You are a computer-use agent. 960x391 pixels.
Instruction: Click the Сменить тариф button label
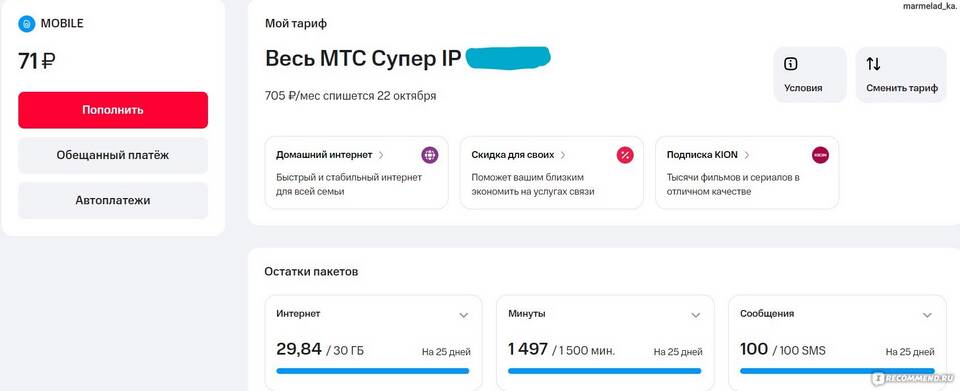click(902, 88)
